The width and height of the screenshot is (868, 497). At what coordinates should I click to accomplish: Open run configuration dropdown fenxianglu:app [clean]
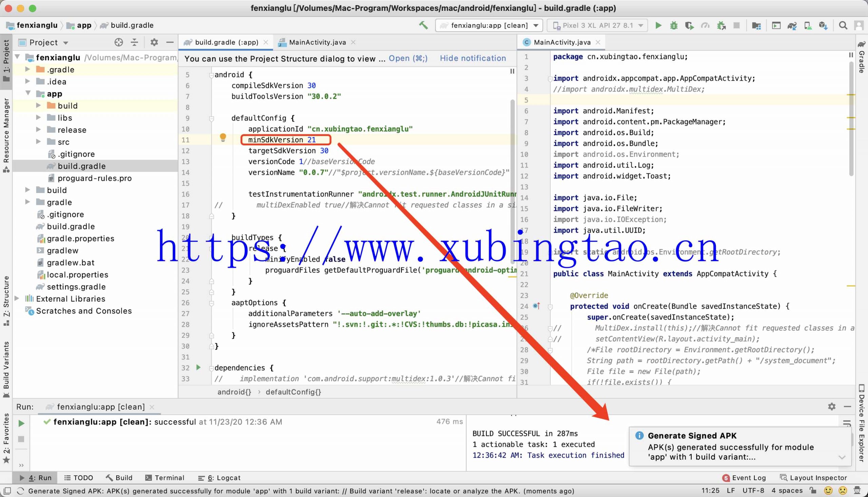coord(489,25)
